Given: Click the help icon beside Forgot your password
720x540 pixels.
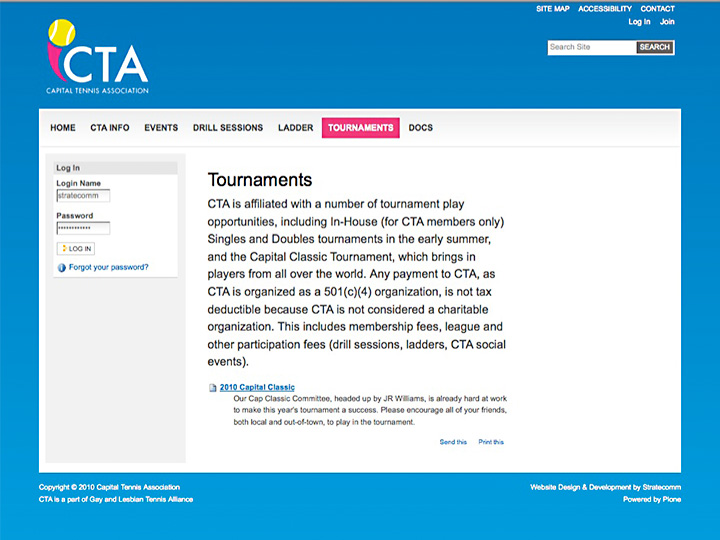Looking at the screenshot, I should (61, 268).
